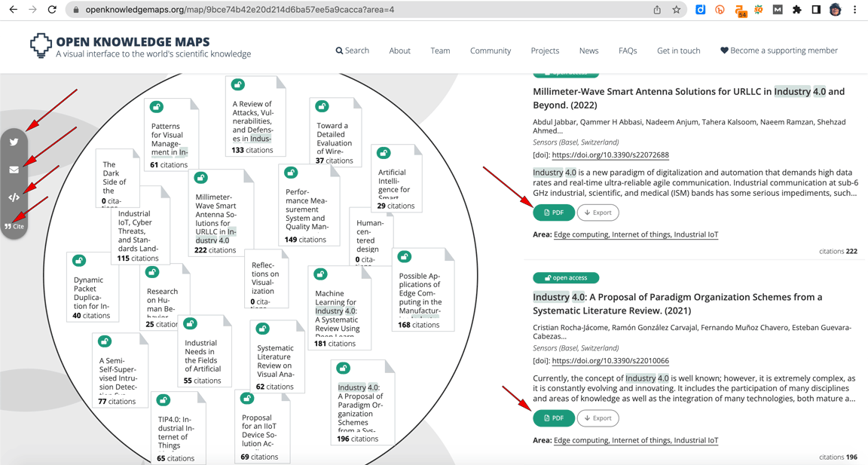
Task: Bookmark the page with the star icon
Action: (x=676, y=10)
